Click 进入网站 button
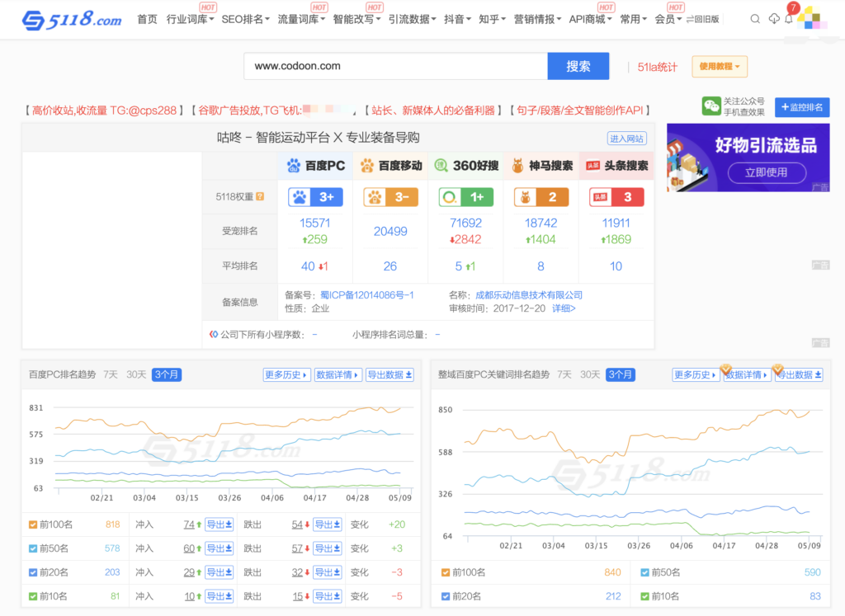Image resolution: width=845 pixels, height=616 pixels. 627,139
